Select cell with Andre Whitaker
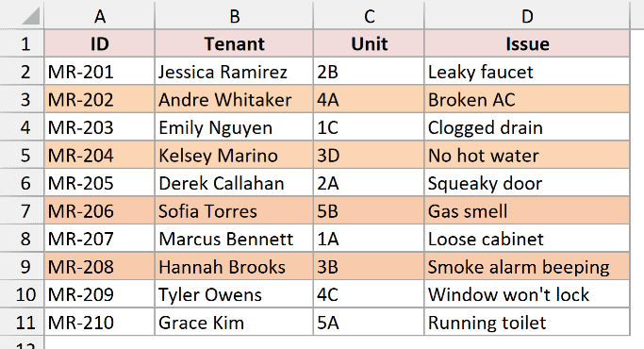 (234, 99)
